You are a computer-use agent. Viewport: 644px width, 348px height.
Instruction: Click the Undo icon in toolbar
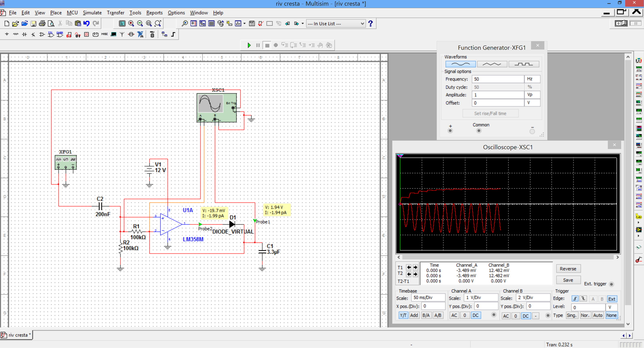[x=86, y=23]
